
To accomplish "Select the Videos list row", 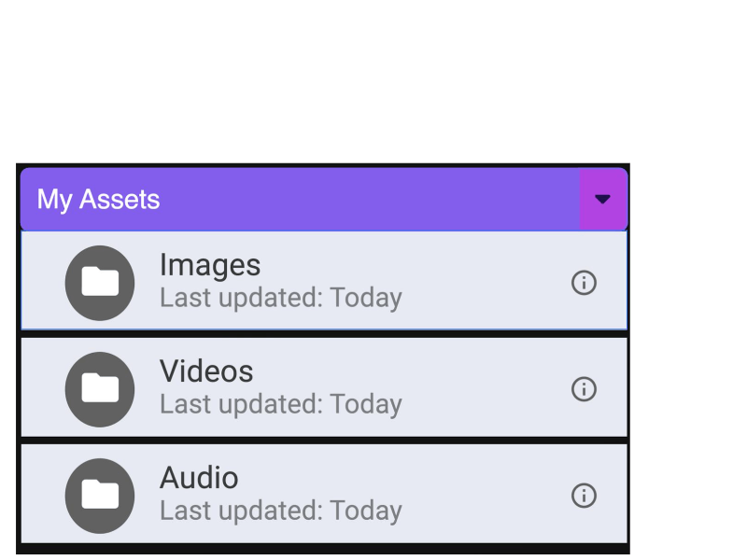I will pos(467,388).
